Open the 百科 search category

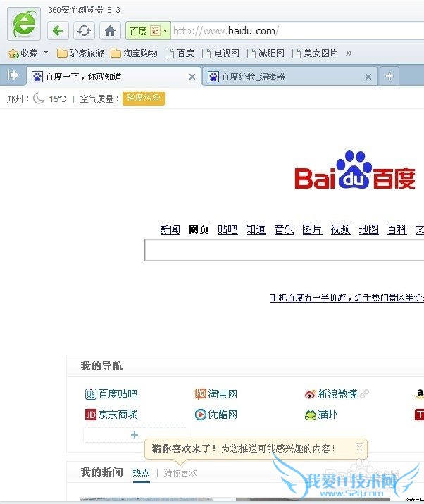[x=397, y=229]
